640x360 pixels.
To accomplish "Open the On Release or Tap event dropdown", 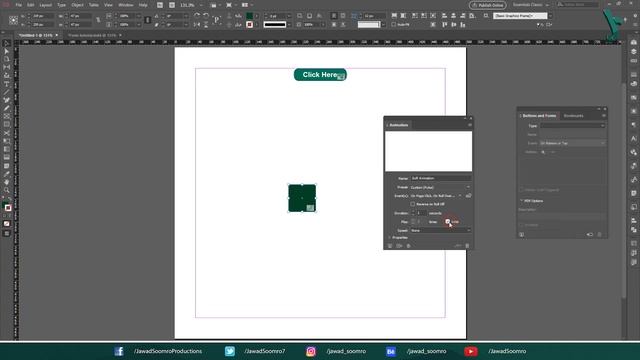I will tap(572, 143).
